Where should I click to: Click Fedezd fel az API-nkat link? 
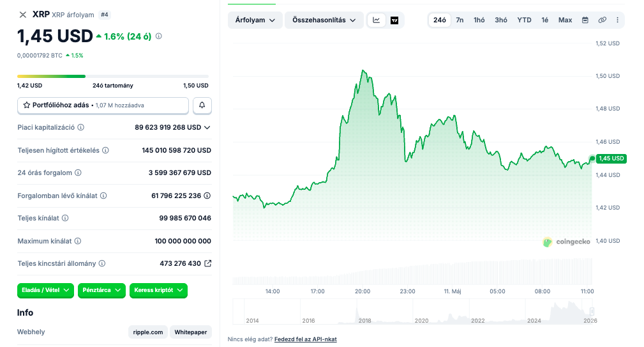(x=306, y=339)
